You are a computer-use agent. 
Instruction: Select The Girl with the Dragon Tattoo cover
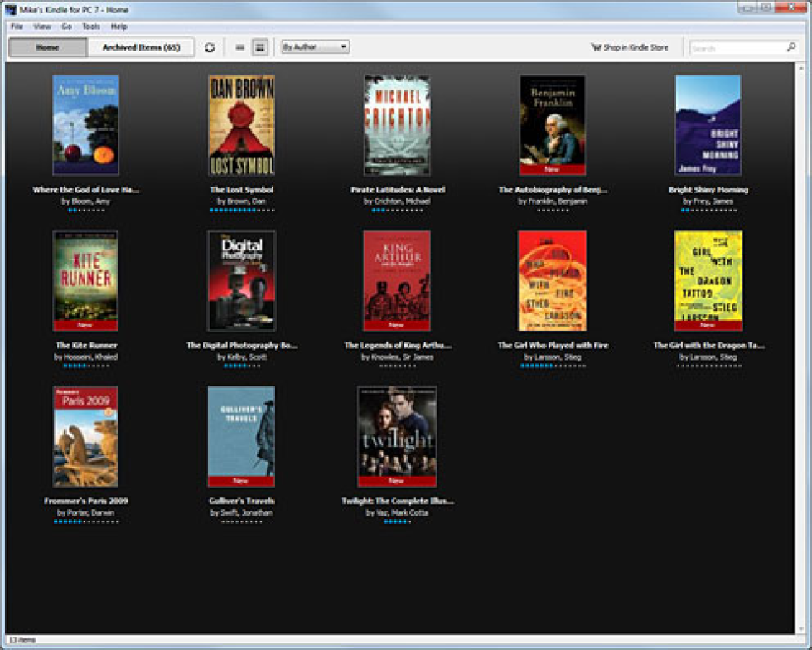tap(708, 281)
